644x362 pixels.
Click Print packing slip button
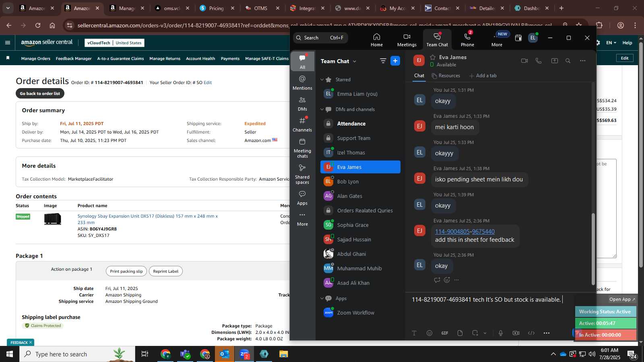[126, 271]
